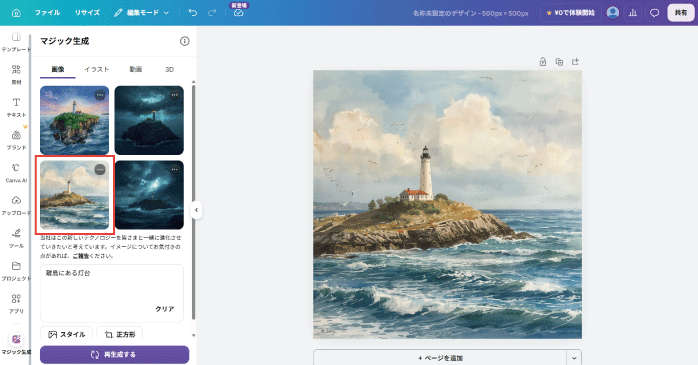Select the dark night lighthouse thumbnail
Viewport: 698px width, 365px height.
point(149,120)
